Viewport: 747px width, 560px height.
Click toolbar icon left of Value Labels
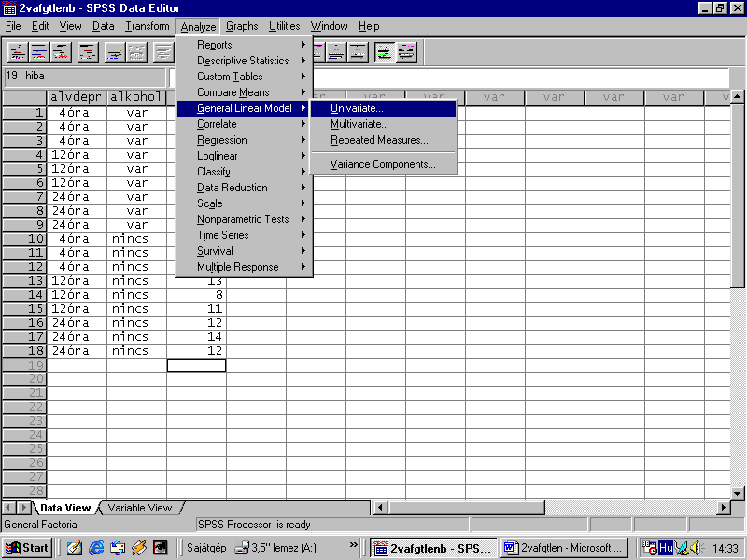[359, 52]
